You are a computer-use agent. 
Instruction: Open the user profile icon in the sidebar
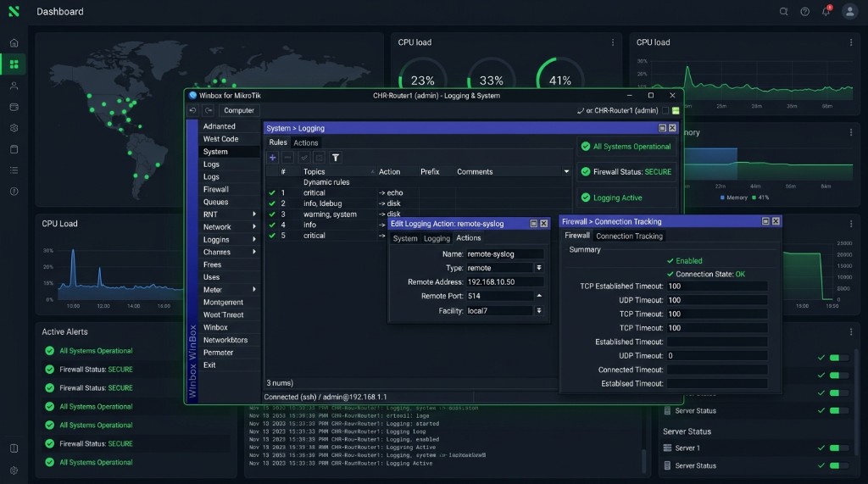click(x=14, y=86)
